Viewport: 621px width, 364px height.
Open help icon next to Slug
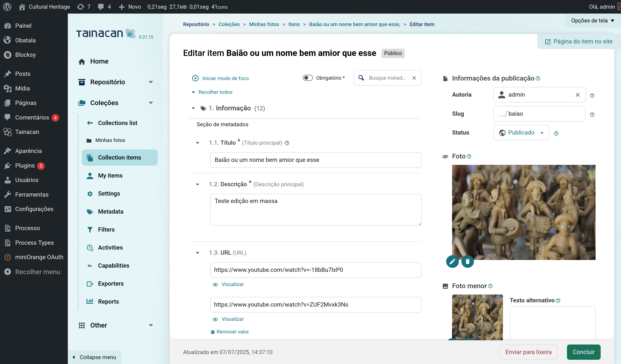592,115
